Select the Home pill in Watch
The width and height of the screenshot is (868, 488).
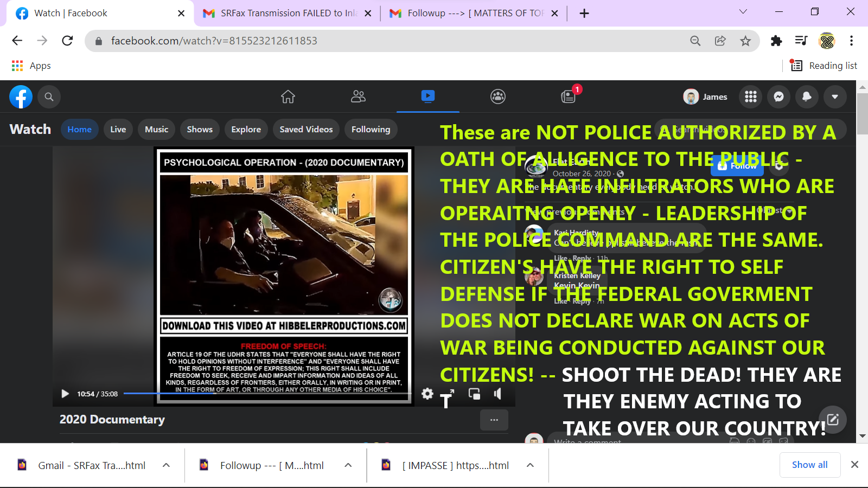tap(80, 130)
